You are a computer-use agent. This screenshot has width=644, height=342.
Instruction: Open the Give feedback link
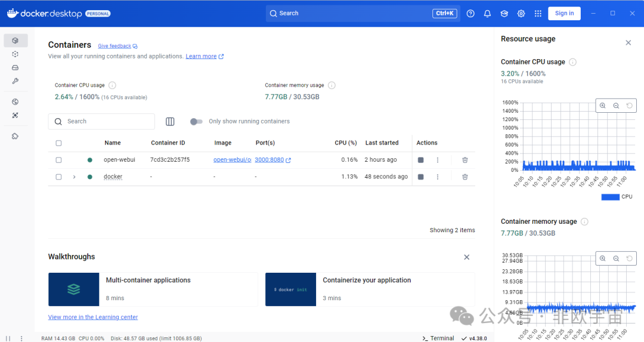point(117,46)
